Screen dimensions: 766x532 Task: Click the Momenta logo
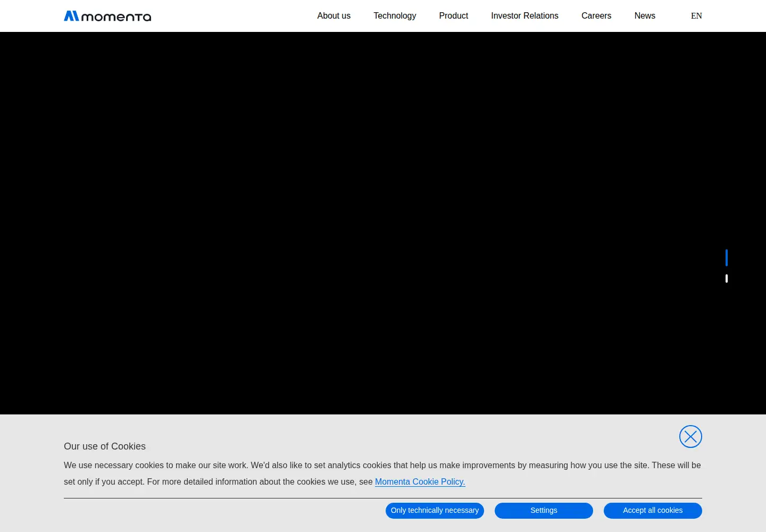[x=107, y=16]
